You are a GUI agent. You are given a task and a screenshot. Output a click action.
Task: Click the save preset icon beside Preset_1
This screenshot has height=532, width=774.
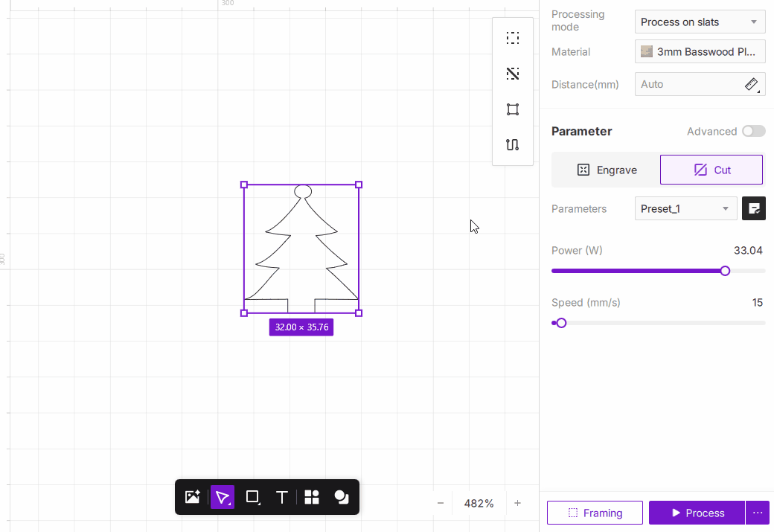tap(754, 208)
